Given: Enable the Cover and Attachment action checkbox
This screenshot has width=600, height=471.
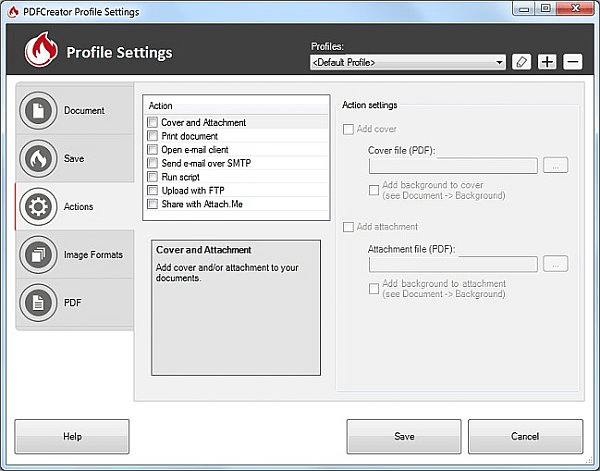Looking at the screenshot, I should pos(152,123).
